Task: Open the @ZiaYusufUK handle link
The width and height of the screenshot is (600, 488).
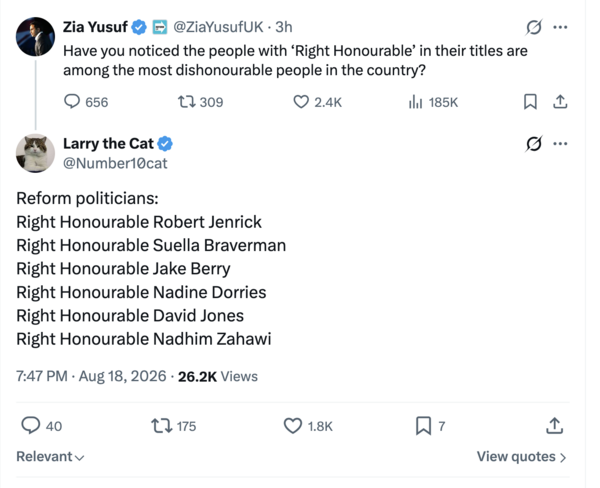Action: click(x=218, y=27)
